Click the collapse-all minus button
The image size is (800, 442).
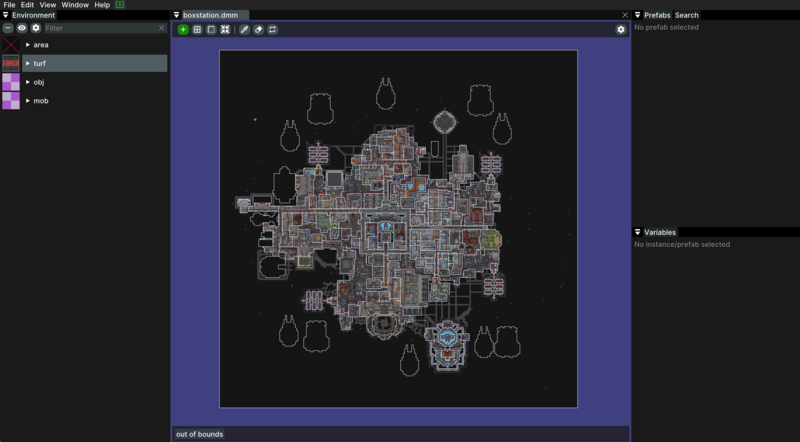tap(8, 28)
